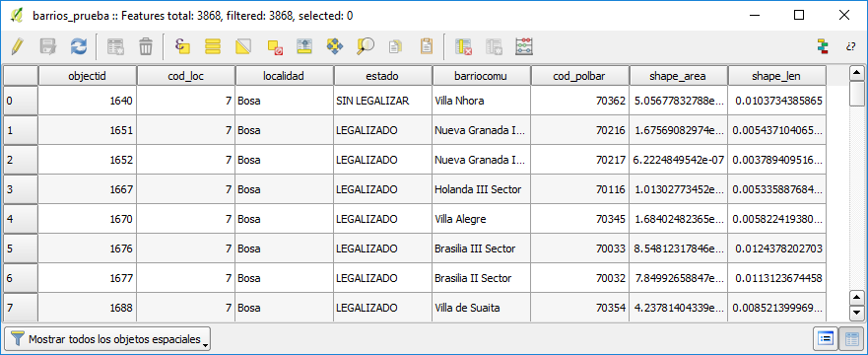Open the field calculator abacus icon
This screenshot has width=868, height=355.
click(524, 46)
